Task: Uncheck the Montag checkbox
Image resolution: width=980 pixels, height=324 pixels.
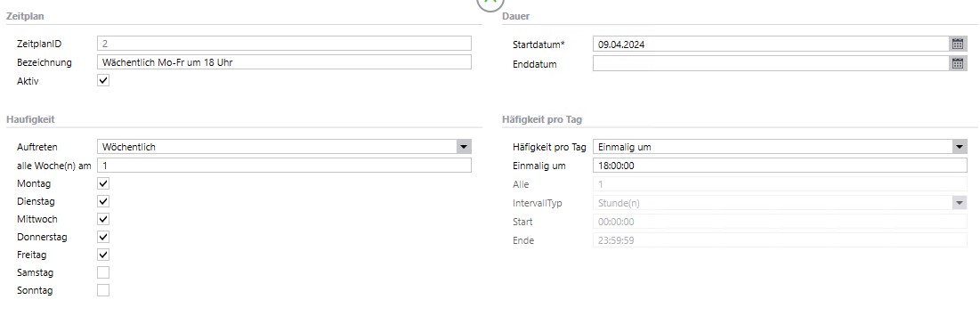Action: [x=103, y=183]
